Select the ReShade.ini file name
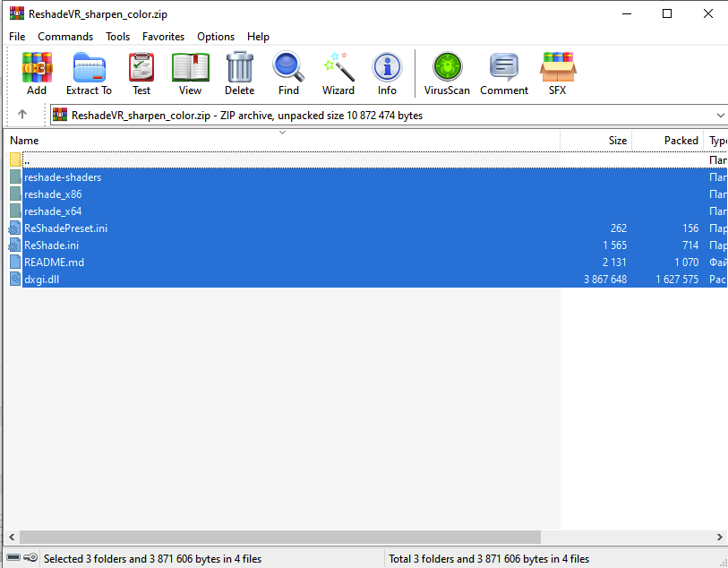The height and width of the screenshot is (568, 728). coord(52,245)
